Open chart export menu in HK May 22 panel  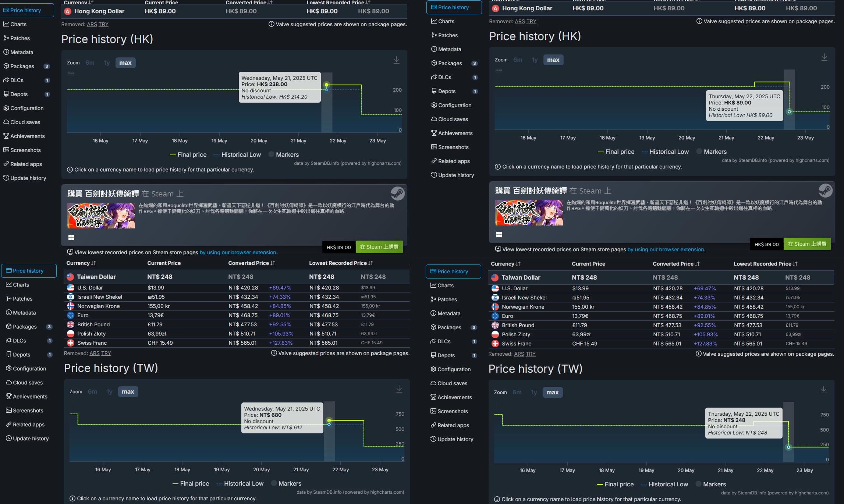tap(824, 57)
